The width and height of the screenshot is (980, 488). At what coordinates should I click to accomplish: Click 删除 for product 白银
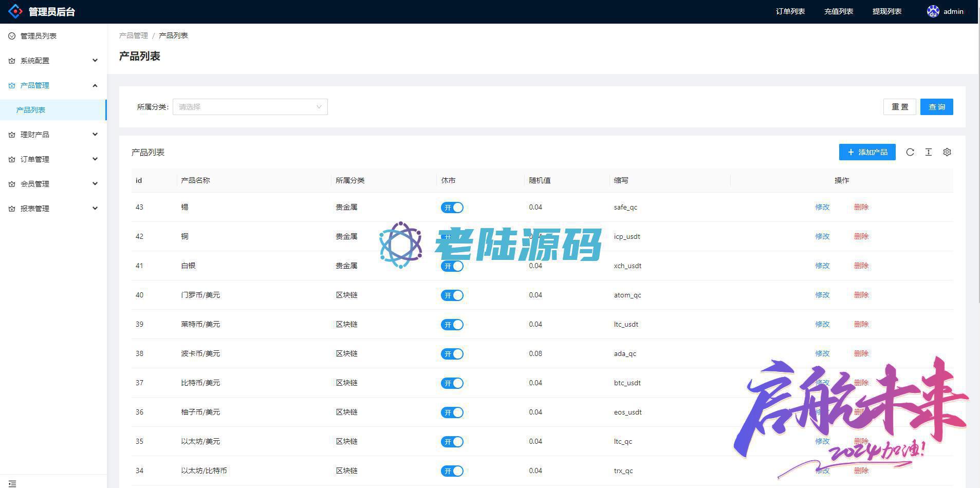861,266
